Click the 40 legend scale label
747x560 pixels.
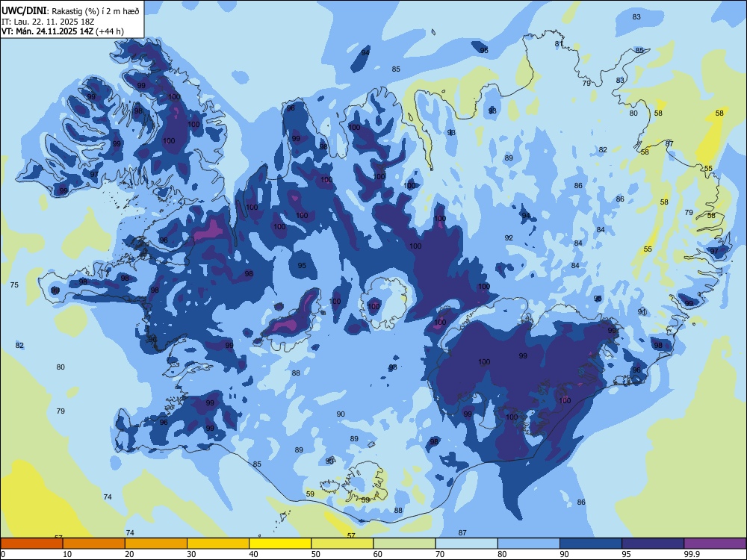[253, 554]
